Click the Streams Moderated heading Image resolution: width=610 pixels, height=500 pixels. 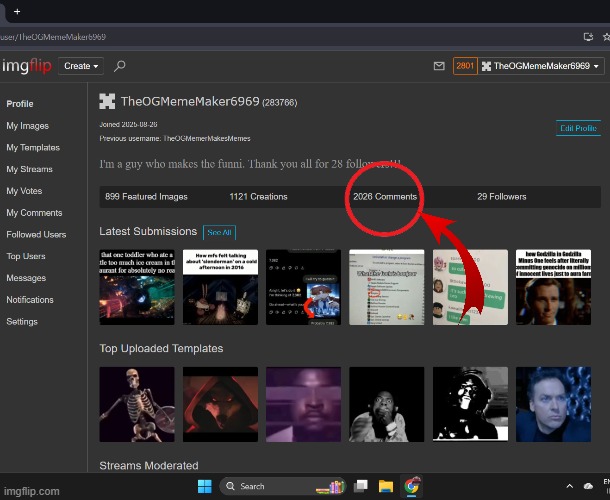(149, 466)
